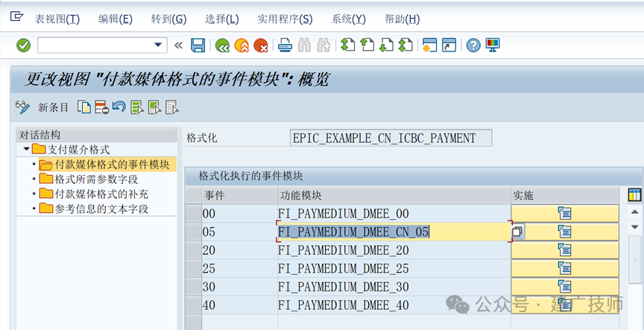Click the green Back arrow icon
The image size is (644, 330).
pyautogui.click(x=222, y=45)
